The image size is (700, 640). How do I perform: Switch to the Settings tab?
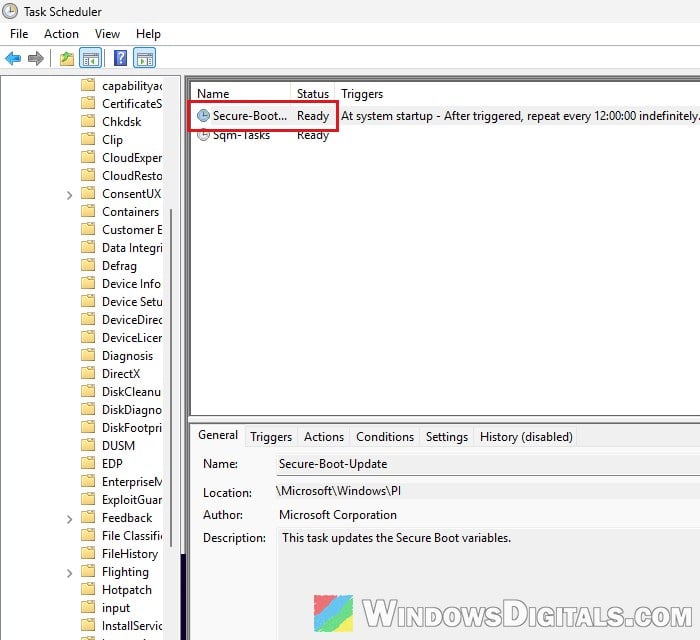coord(446,436)
